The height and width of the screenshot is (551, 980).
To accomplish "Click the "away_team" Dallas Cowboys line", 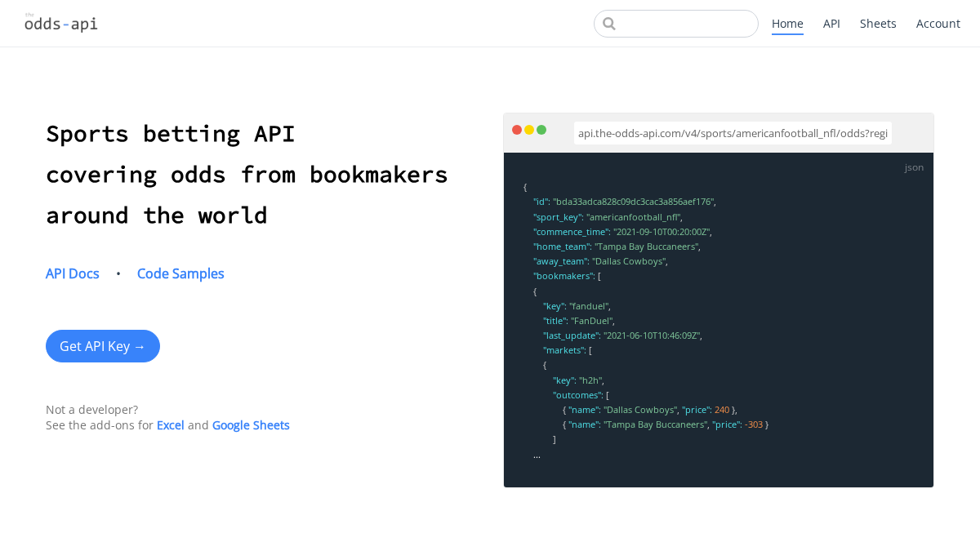I will 600,261.
